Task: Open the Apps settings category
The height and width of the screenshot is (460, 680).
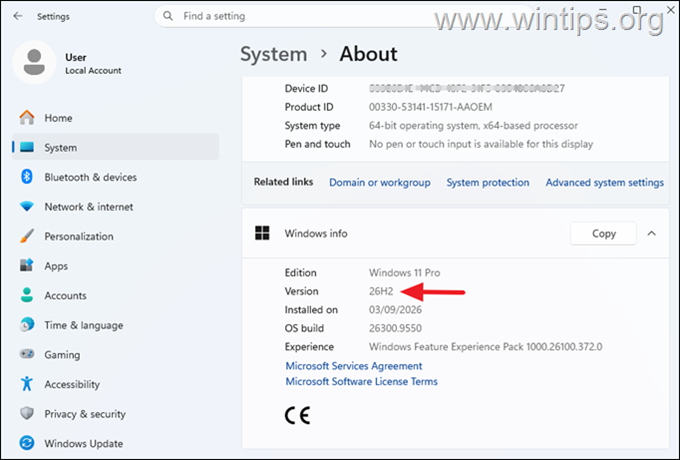Action: click(x=116, y=266)
